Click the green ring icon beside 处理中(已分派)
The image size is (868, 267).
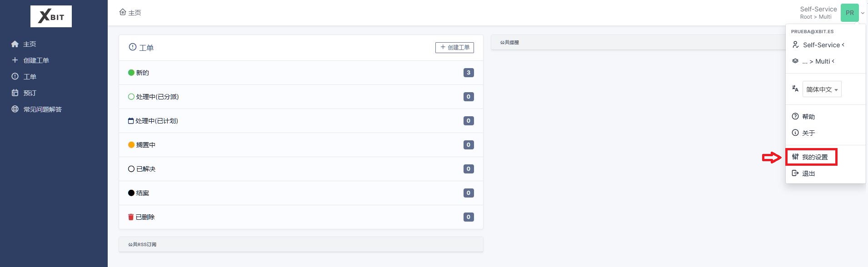point(131,97)
